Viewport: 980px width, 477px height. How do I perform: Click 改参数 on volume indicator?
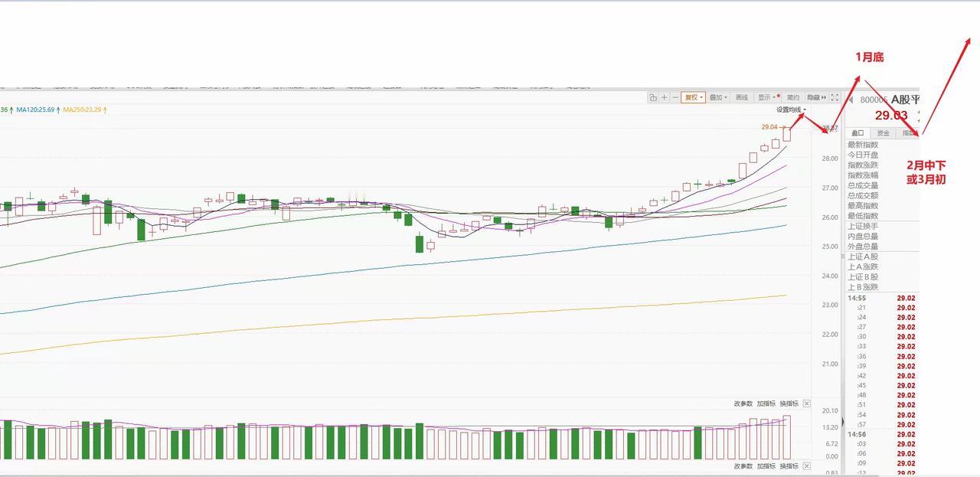[743, 403]
